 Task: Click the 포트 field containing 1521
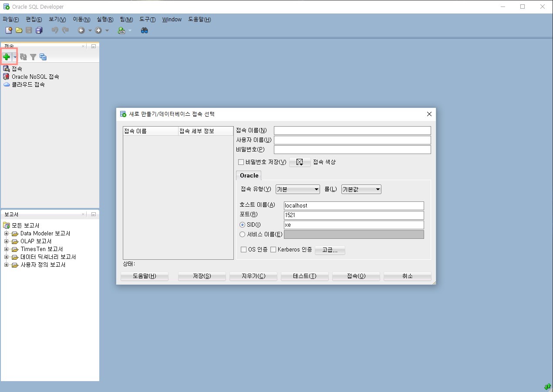pos(354,215)
